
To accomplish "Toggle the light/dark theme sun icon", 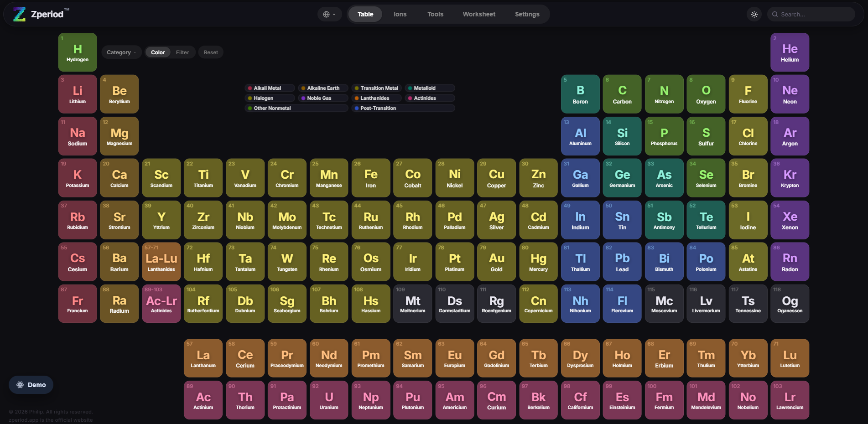I will pyautogui.click(x=754, y=14).
